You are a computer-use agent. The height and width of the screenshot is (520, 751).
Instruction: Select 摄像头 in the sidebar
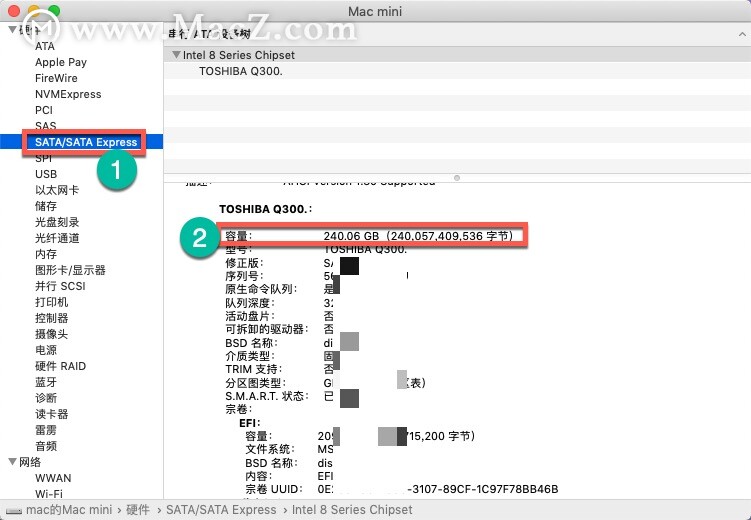pyautogui.click(x=51, y=334)
